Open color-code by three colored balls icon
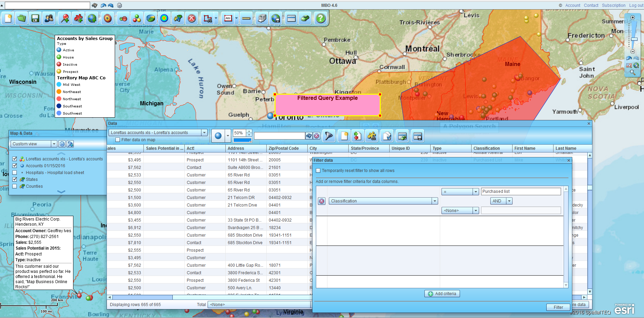 137,18
